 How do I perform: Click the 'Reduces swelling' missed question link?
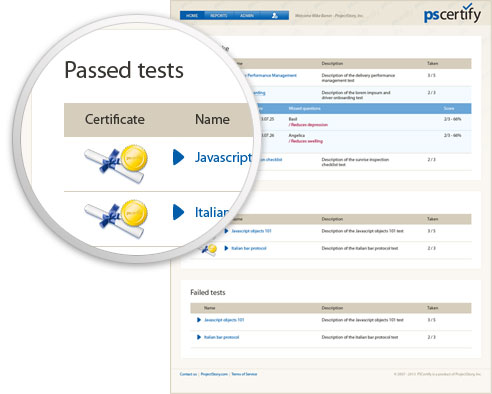click(306, 141)
